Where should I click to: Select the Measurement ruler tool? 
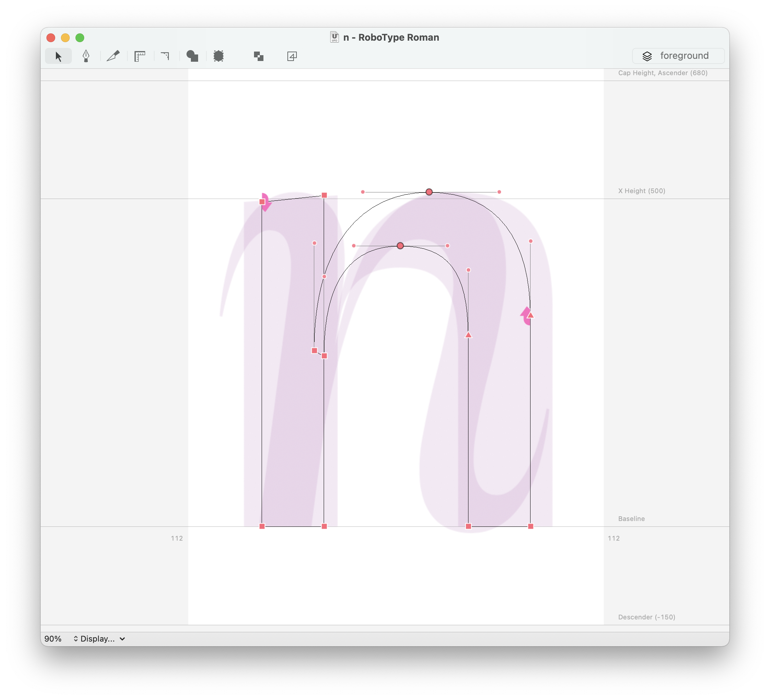coord(140,56)
